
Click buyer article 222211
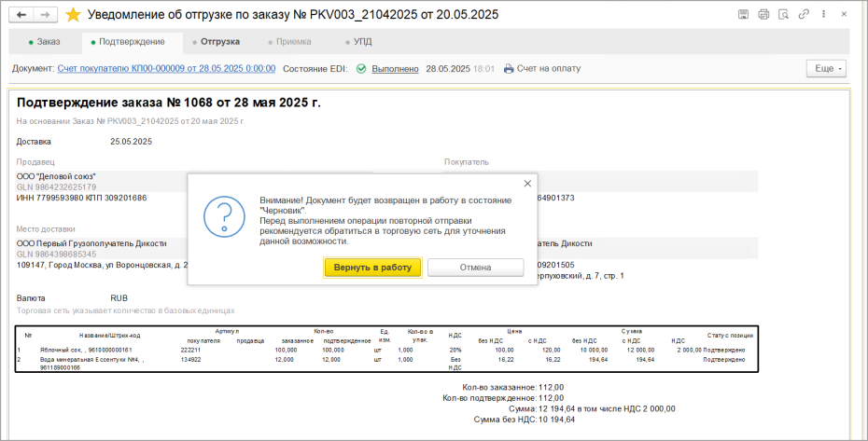tap(190, 351)
